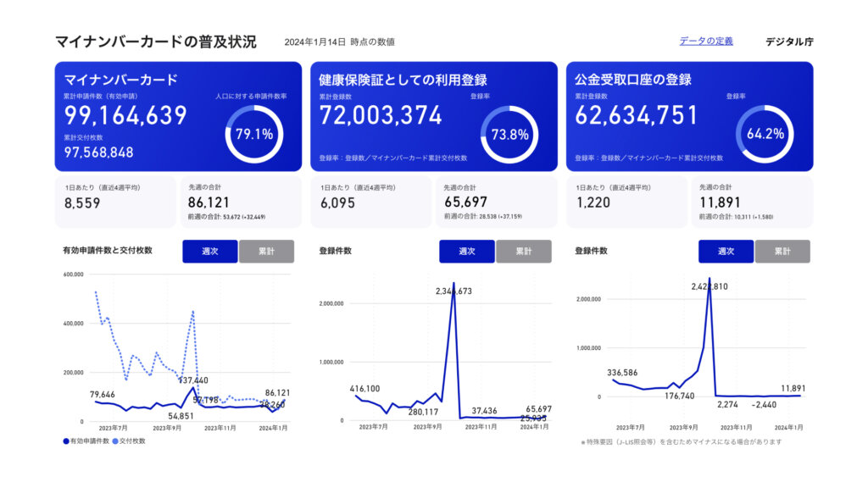Click the 11,891 last week total card
Viewport: 868px width, 488px height.
753,202
